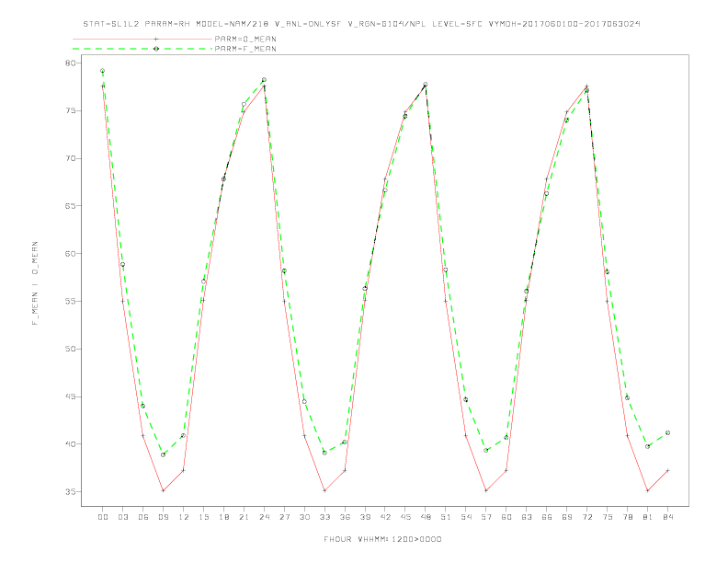
Task: Click the x-axis tick label 00
Action: (x=103, y=517)
